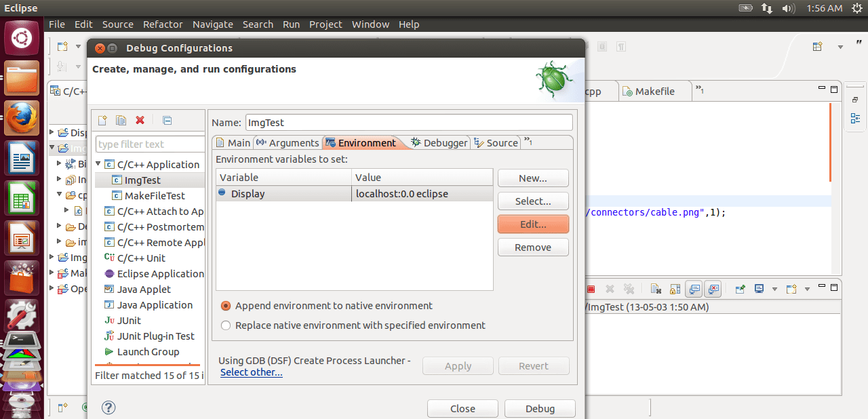Enable Replace native environment with specified environment
Image resolution: width=868 pixels, height=419 pixels.
225,325
